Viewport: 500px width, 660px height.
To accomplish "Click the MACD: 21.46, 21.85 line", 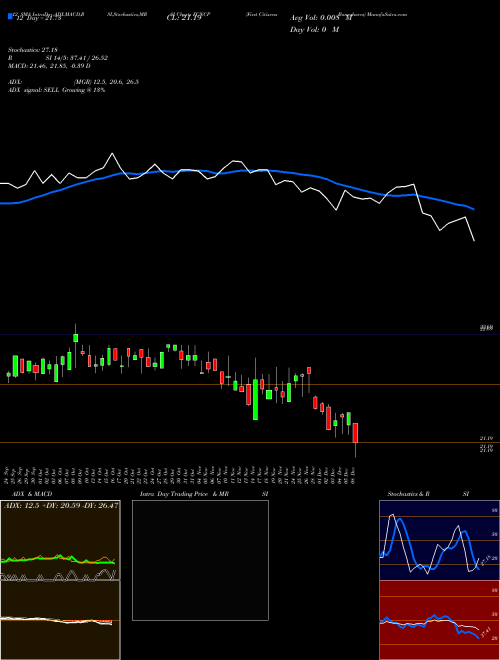I will 49,66.
